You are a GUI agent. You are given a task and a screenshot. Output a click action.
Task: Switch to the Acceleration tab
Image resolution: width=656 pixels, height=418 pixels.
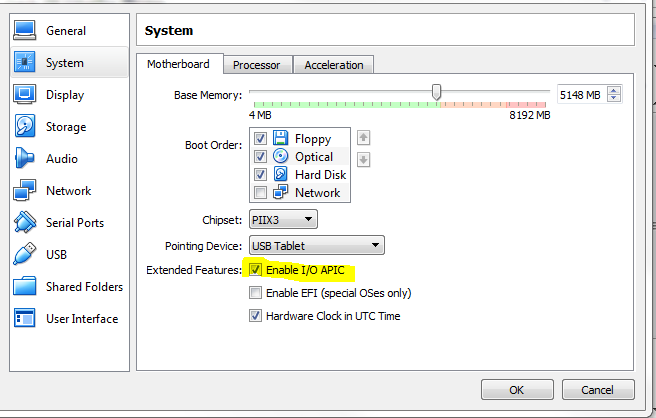point(334,65)
